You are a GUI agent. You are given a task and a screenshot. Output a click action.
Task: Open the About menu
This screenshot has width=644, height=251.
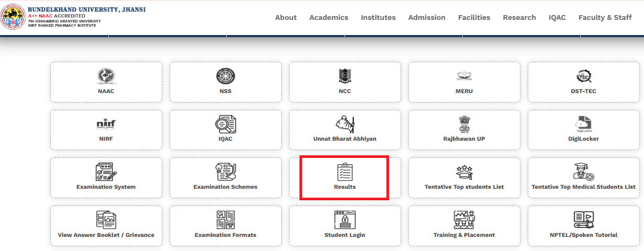click(286, 17)
